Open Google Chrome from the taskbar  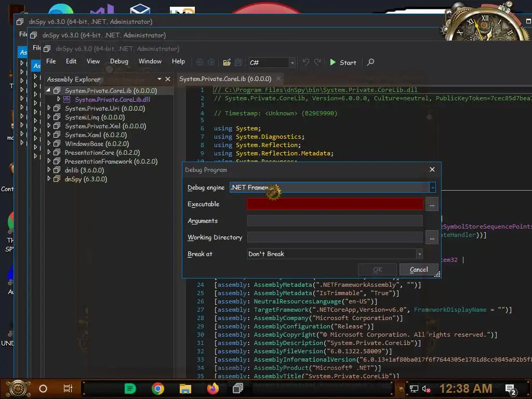158,389
